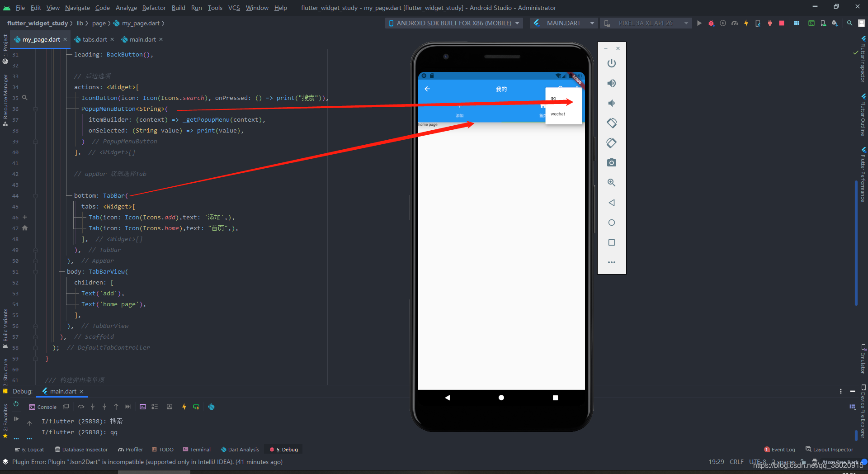Viewport: 868px width, 474px height.
Task: Minimize the Debug panel with hide icon
Action: click(853, 391)
